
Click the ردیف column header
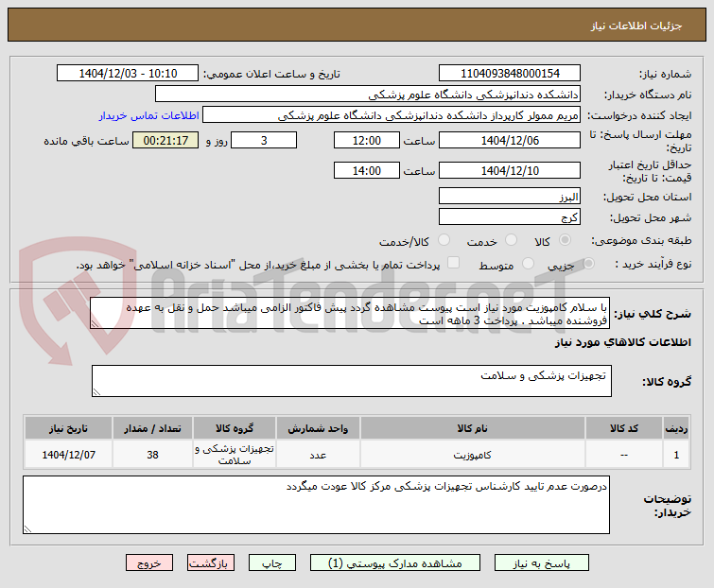click(x=676, y=428)
